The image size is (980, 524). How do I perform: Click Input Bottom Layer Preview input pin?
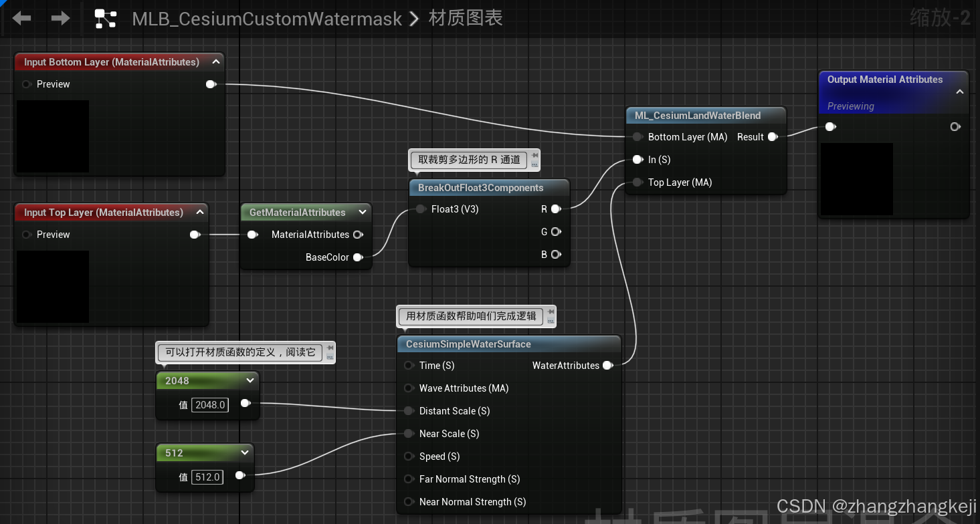tap(27, 84)
